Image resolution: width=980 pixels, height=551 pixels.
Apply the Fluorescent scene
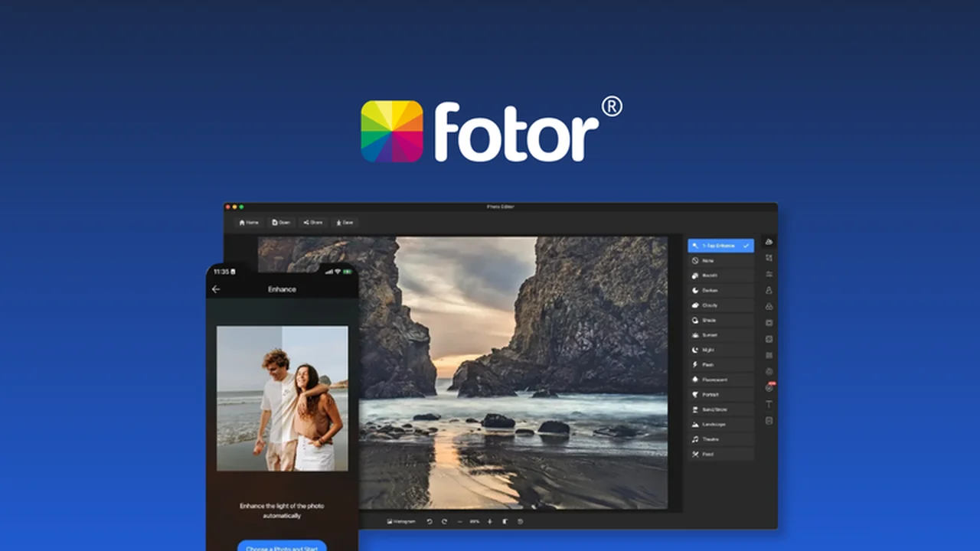click(720, 380)
